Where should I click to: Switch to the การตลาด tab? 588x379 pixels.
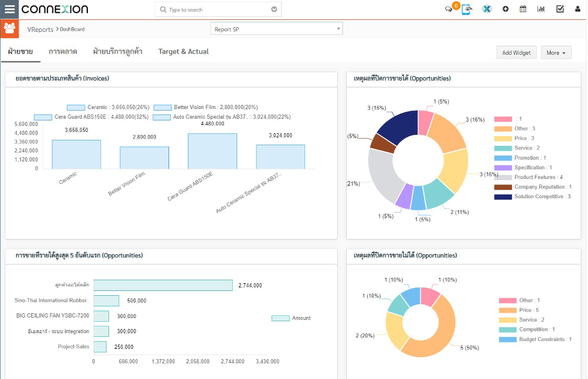coord(63,52)
